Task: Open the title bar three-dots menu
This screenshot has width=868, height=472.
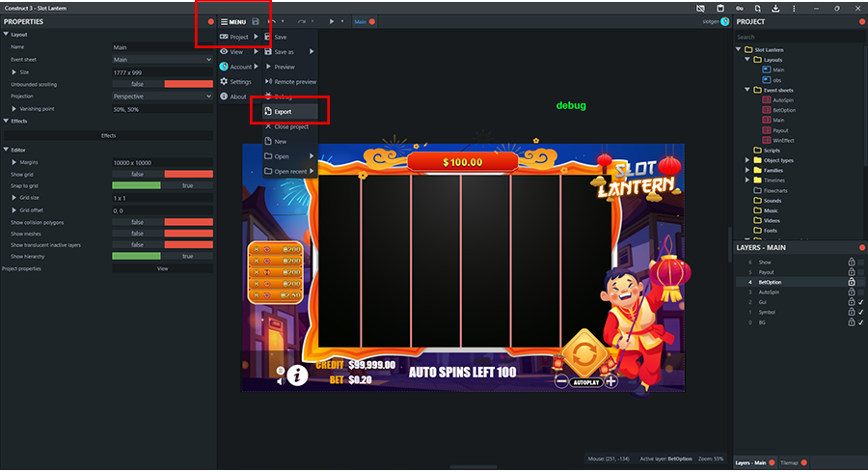Action: tap(794, 9)
